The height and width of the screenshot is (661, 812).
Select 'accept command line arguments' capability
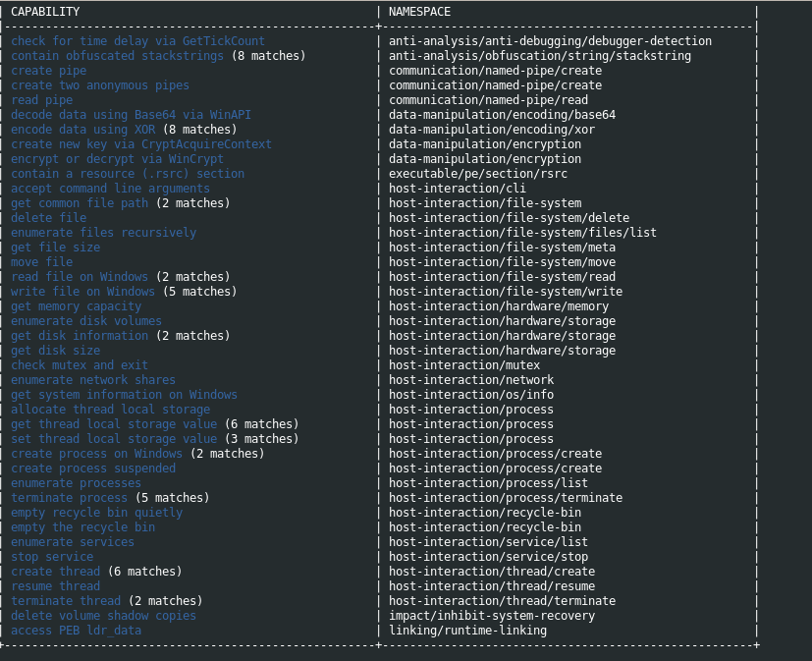(x=110, y=188)
